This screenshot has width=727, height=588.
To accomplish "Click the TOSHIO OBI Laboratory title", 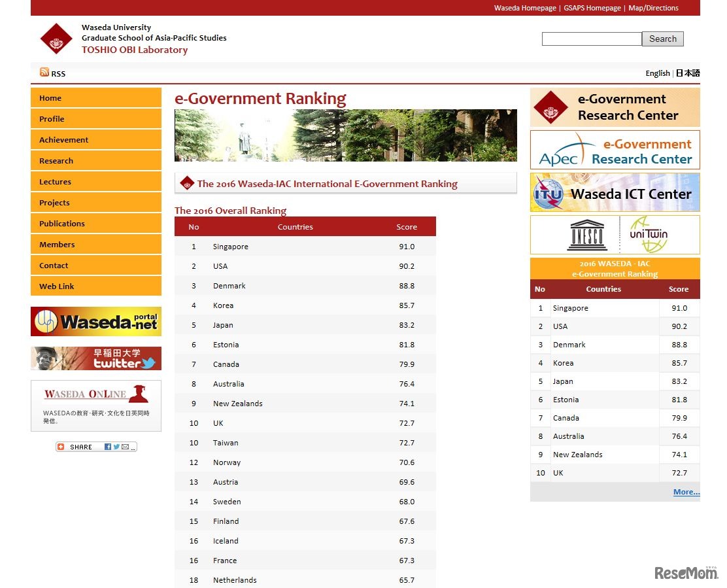I will pos(135,50).
